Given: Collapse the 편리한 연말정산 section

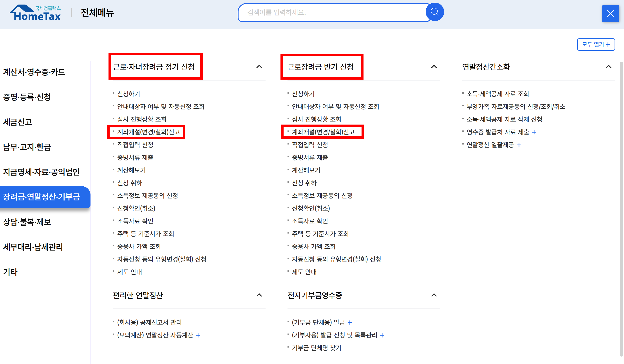Looking at the screenshot, I should [259, 295].
